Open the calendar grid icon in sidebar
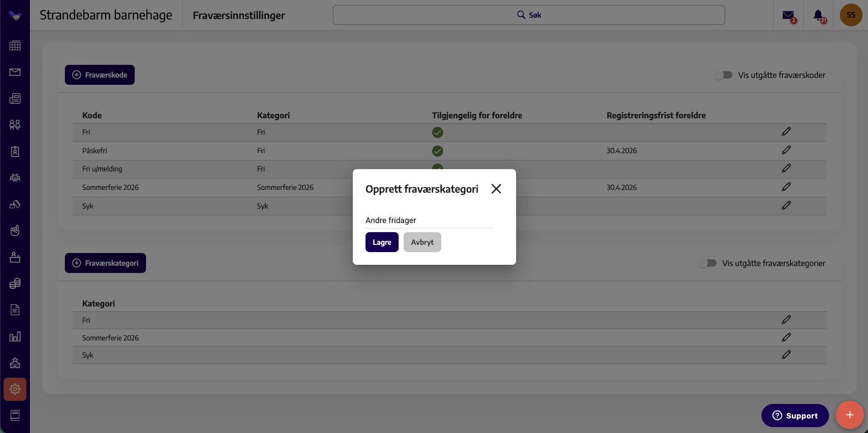The width and height of the screenshot is (868, 433). [15, 45]
